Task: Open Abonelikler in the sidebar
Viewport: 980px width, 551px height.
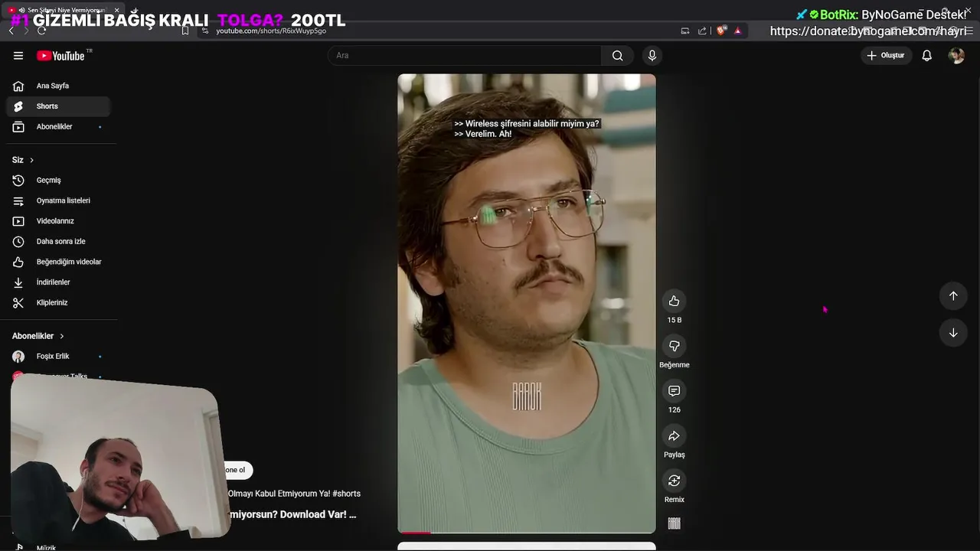Action: [58, 126]
